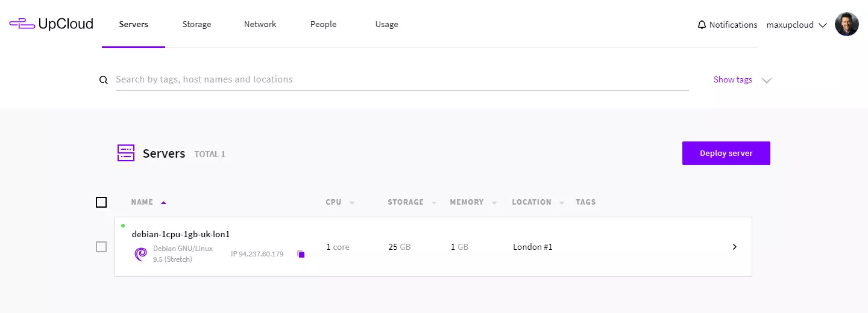Toggle the select-all servers checkbox

101,202
